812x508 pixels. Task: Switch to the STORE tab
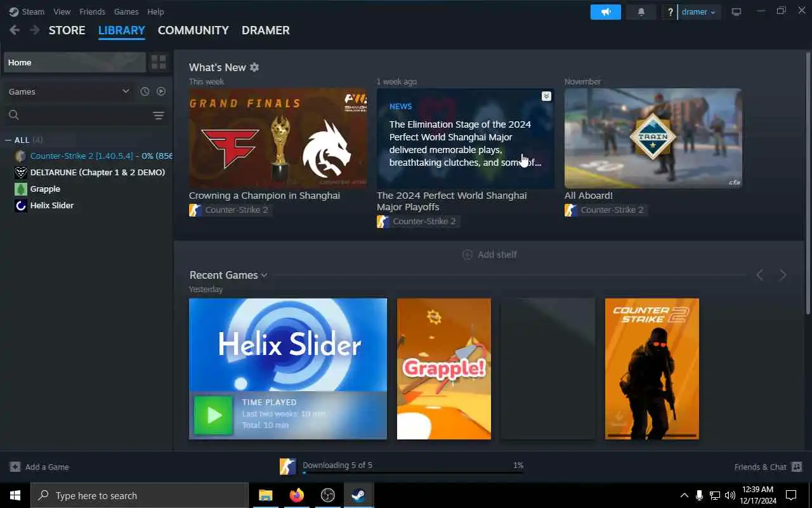(x=67, y=30)
